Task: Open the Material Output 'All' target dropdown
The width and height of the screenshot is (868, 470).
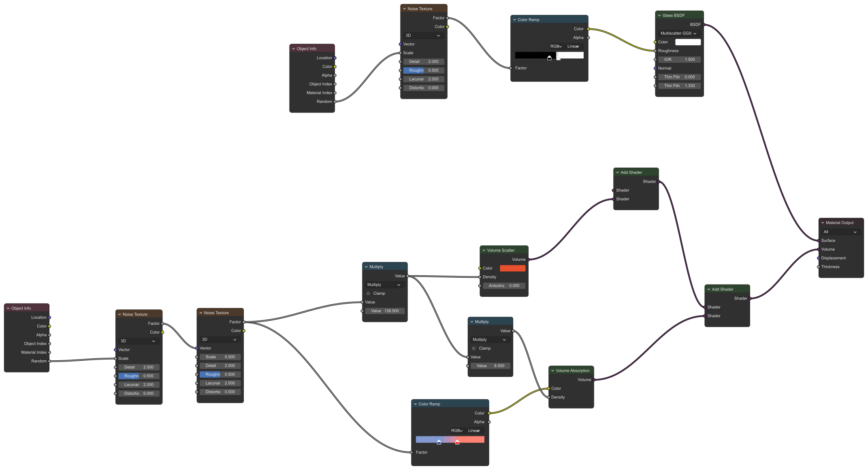Action: (840, 232)
